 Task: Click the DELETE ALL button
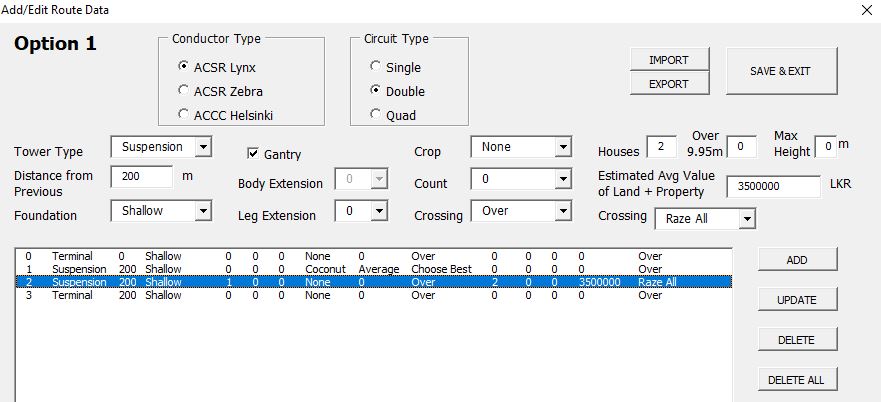(x=797, y=380)
